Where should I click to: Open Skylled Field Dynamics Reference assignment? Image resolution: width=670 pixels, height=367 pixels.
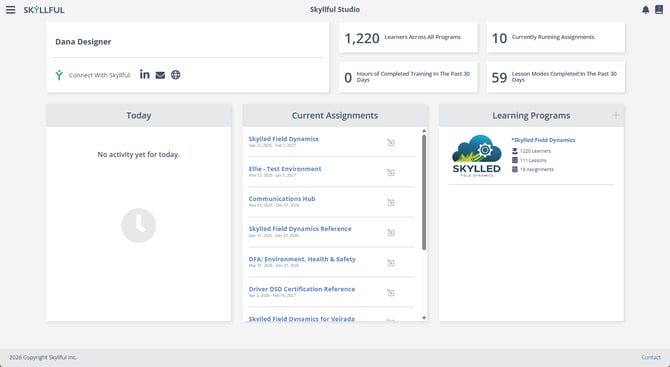300,229
